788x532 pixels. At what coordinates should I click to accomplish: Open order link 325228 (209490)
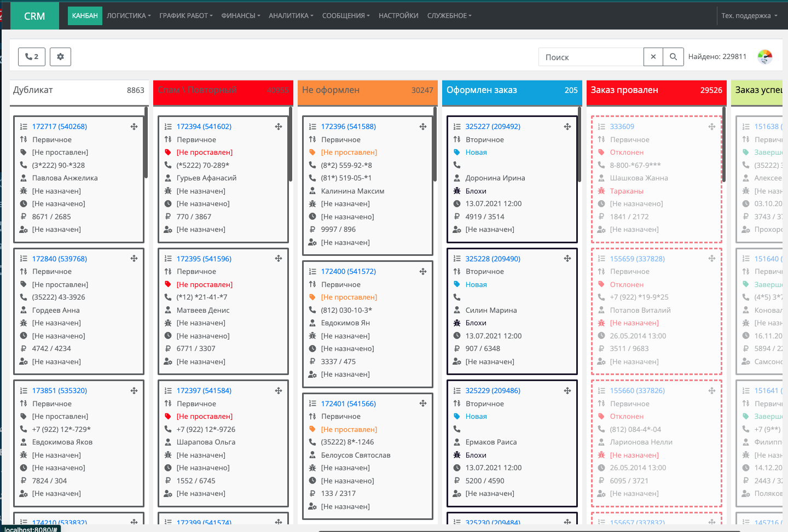point(493,259)
